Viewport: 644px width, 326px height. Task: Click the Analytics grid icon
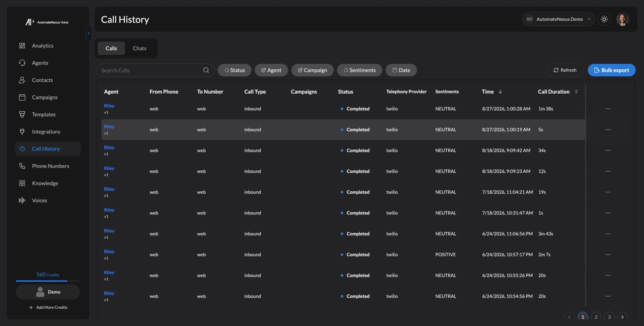(22, 46)
